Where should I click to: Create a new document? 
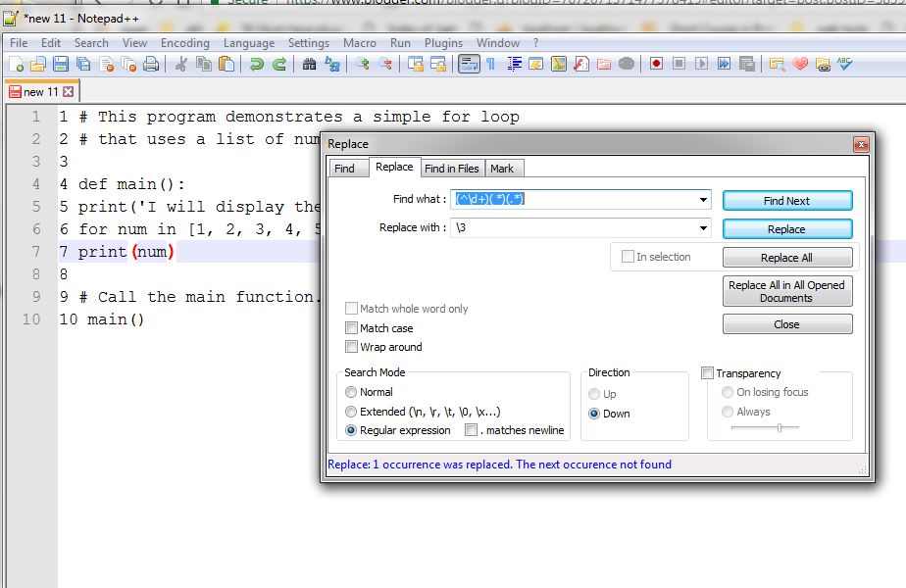click(x=16, y=63)
